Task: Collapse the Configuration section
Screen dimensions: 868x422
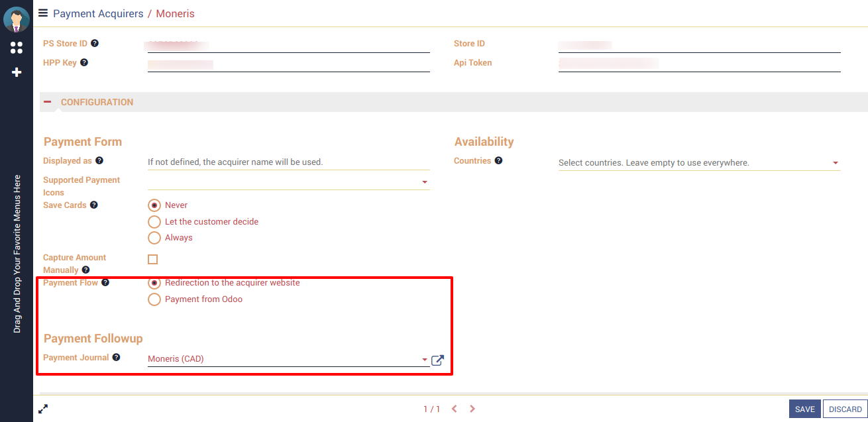Action: click(48, 102)
